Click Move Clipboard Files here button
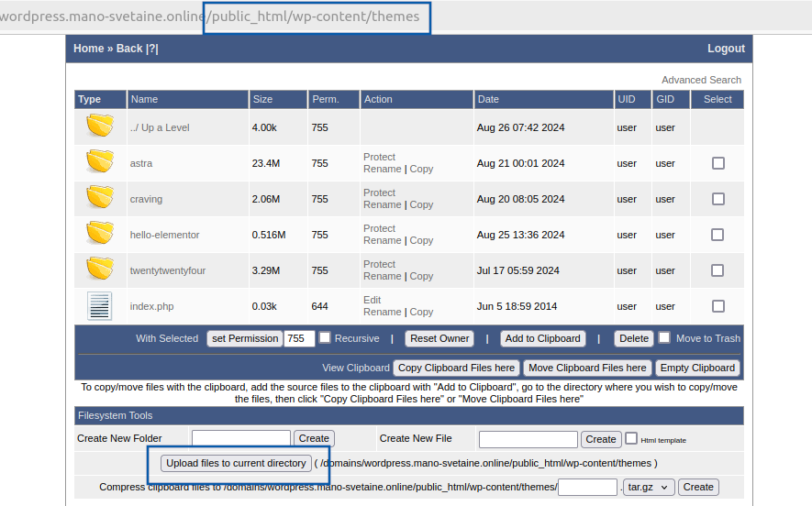Screen dimensions: 812x506 point(587,368)
